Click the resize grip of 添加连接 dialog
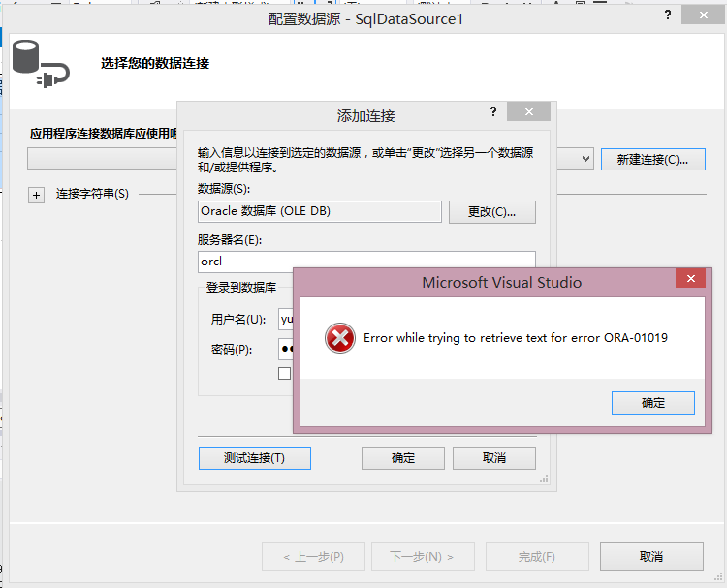The height and width of the screenshot is (588, 727). [545, 480]
